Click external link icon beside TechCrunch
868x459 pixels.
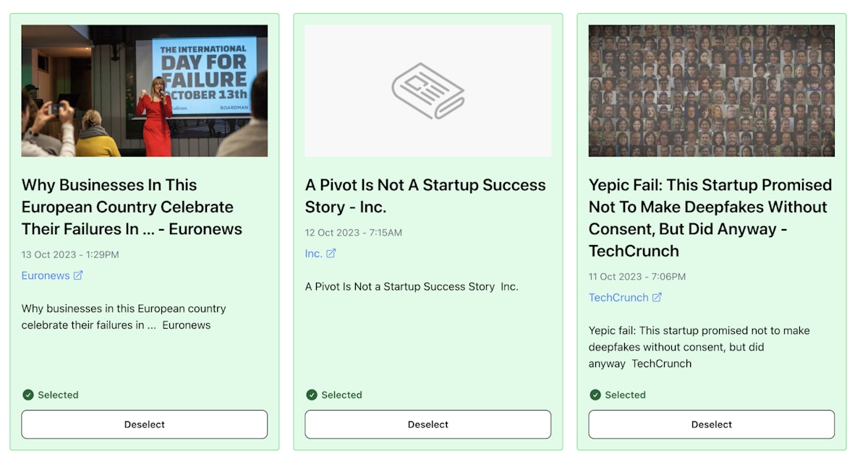[x=658, y=298]
